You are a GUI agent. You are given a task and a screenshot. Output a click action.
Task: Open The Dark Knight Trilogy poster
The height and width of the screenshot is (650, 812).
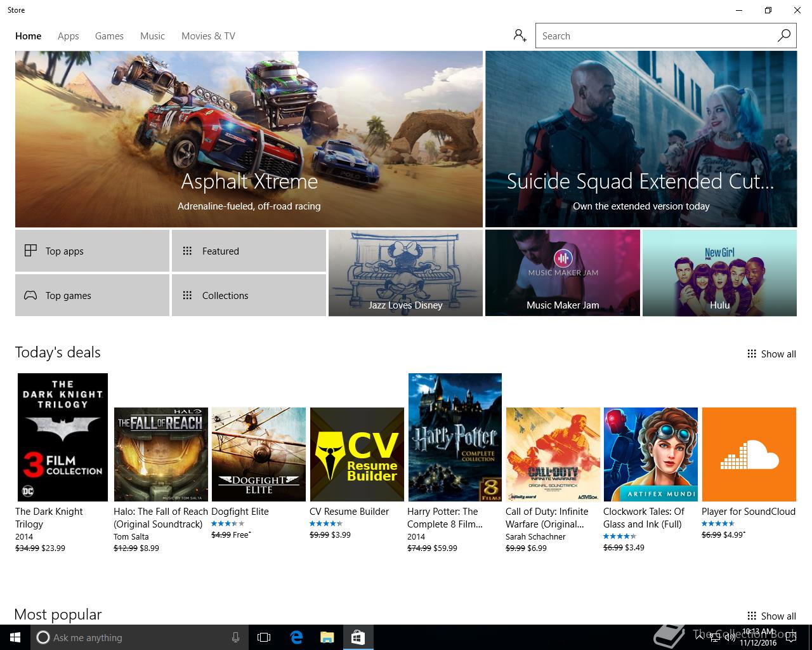coord(63,437)
